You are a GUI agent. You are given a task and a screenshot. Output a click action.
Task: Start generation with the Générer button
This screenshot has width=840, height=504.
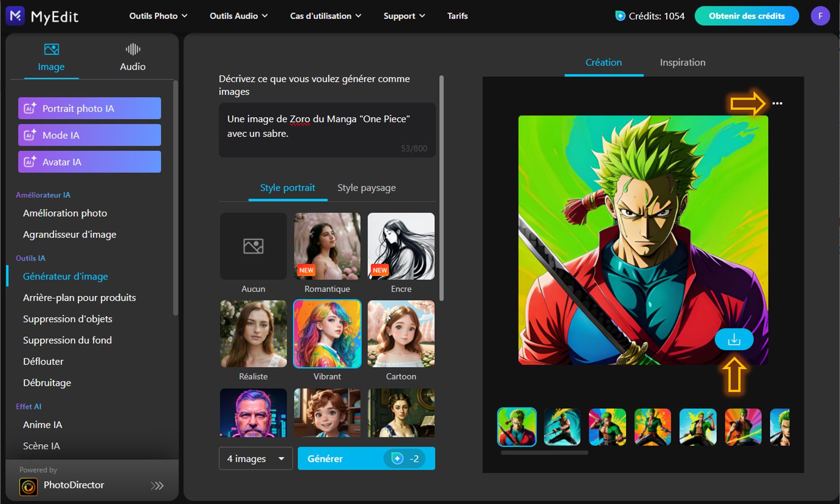pyautogui.click(x=325, y=458)
